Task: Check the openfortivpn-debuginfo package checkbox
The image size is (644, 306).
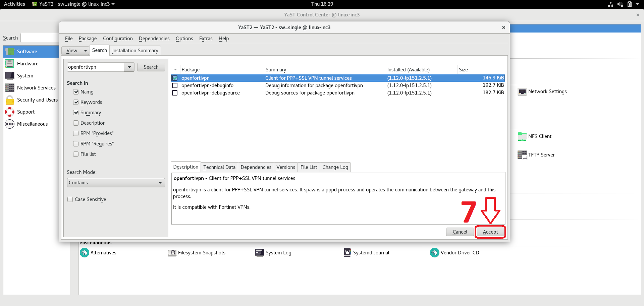Action: pos(175,85)
